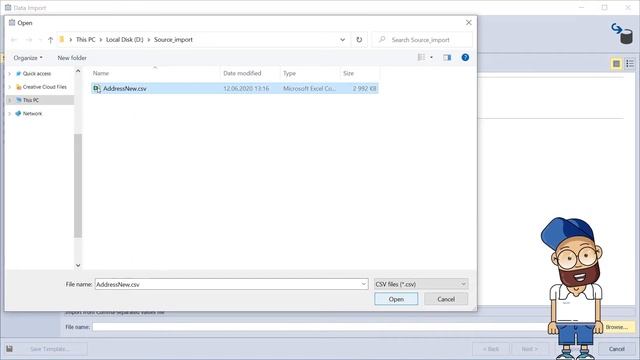Open the blue Help icon

[x=465, y=58]
